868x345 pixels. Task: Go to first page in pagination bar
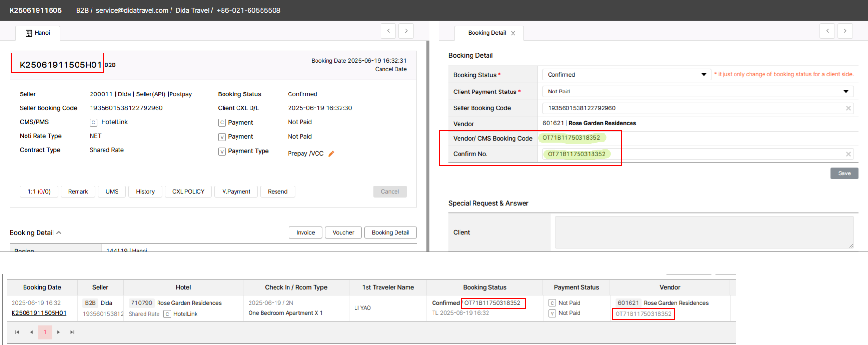click(x=17, y=332)
